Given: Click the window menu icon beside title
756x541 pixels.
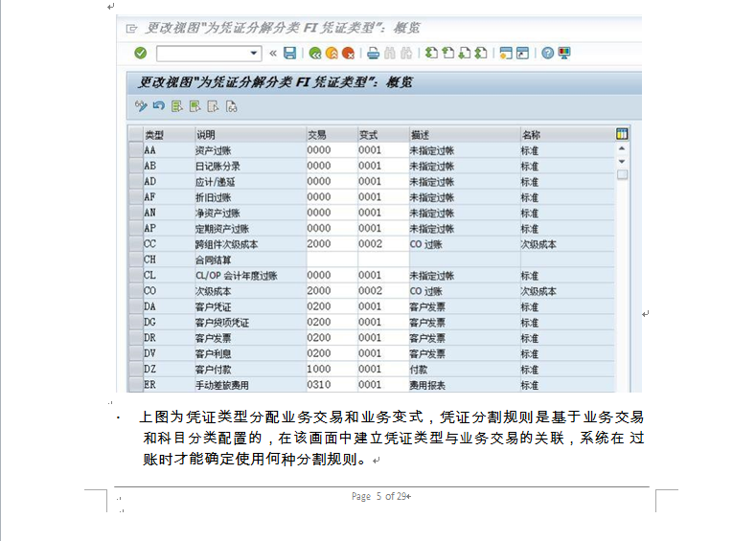Looking at the screenshot, I should click(x=131, y=29).
